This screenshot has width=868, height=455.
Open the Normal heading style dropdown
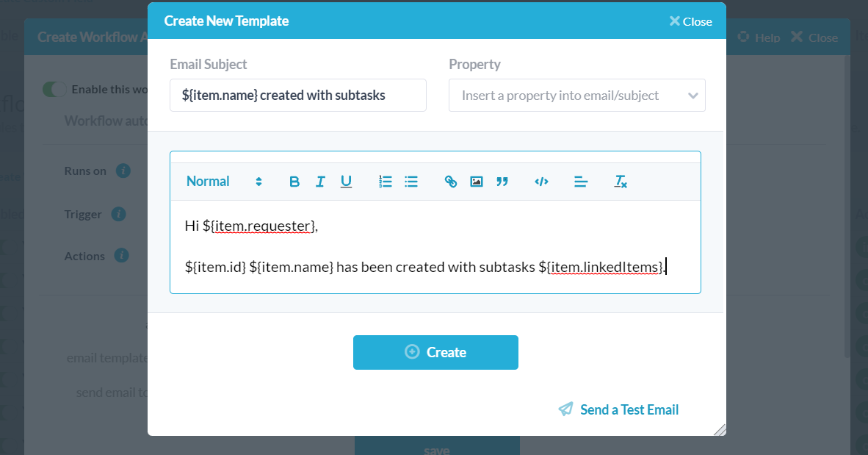click(224, 182)
